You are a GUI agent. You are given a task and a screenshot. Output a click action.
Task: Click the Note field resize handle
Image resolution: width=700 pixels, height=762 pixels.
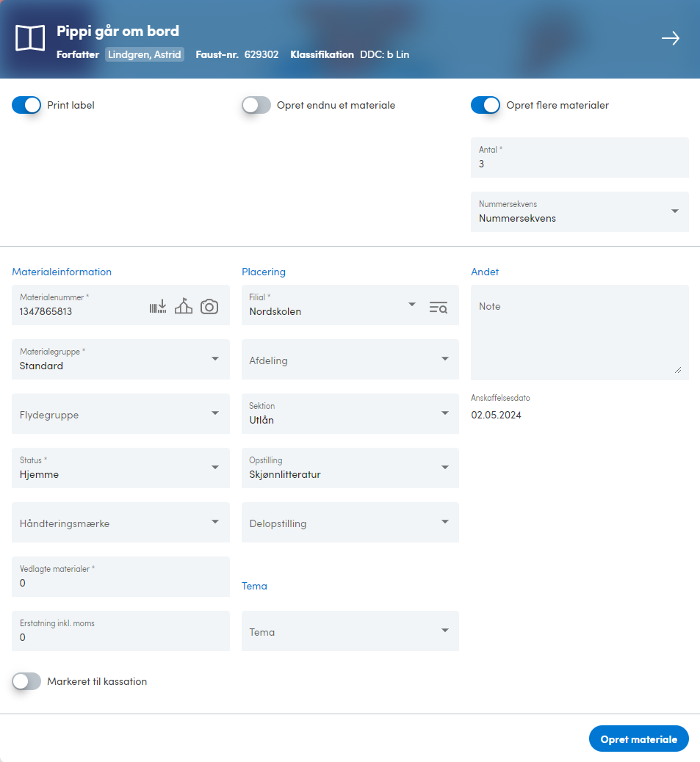[678, 370]
